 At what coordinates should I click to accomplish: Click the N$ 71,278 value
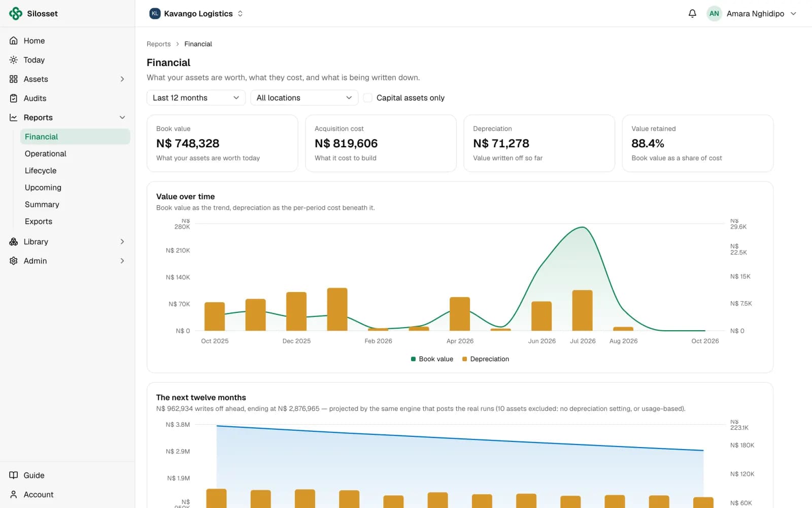[x=501, y=144]
